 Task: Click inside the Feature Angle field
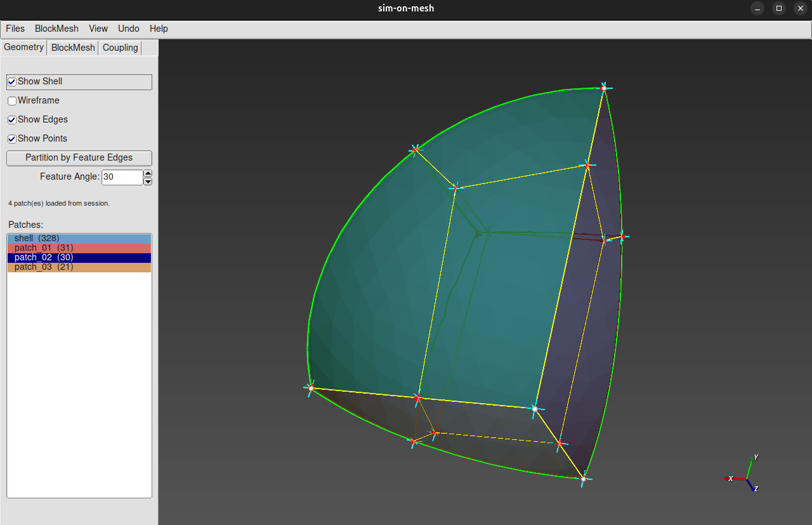(122, 177)
